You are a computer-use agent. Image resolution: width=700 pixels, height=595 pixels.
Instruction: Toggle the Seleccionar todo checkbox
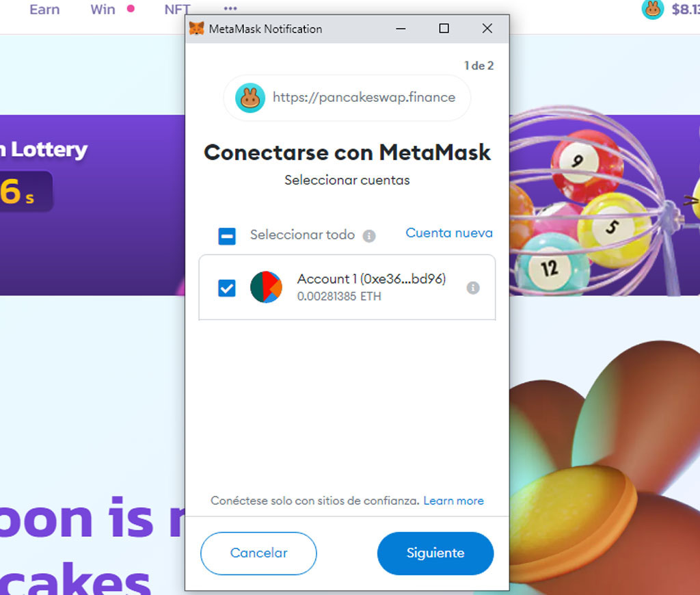coord(227,236)
